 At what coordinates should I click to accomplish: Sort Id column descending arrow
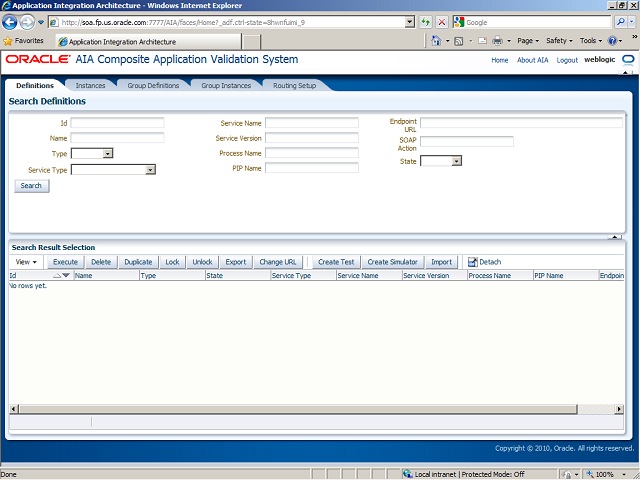(x=66, y=275)
